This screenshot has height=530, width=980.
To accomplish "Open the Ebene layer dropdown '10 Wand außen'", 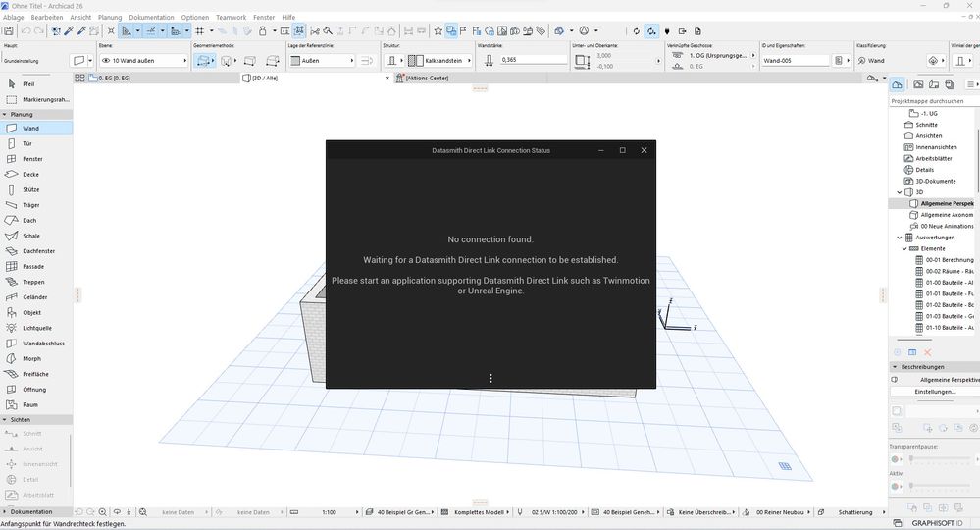I will click(144, 61).
